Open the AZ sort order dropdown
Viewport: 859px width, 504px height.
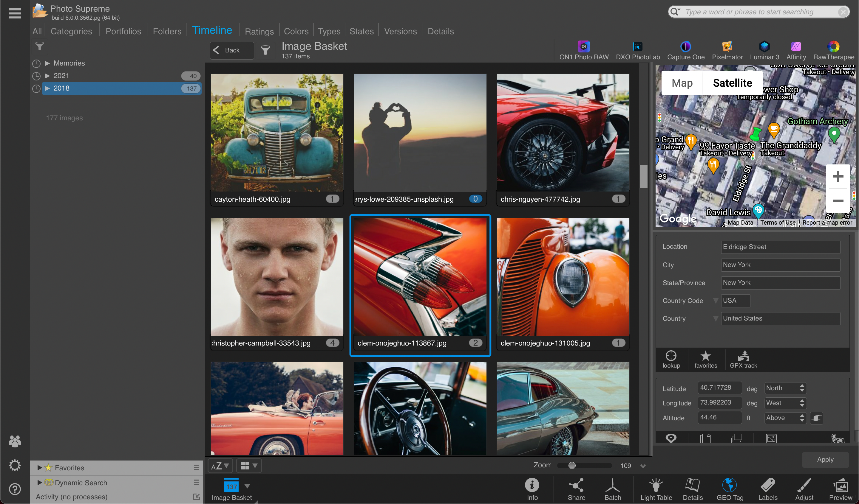(x=220, y=466)
